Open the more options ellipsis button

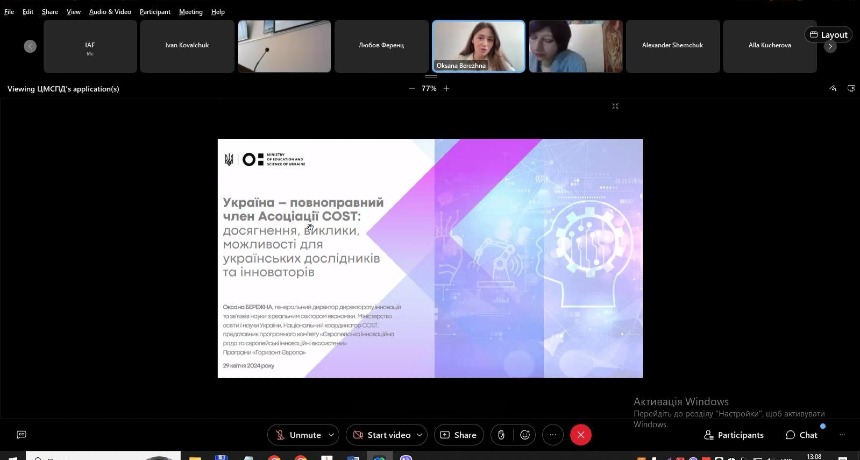[x=553, y=435]
